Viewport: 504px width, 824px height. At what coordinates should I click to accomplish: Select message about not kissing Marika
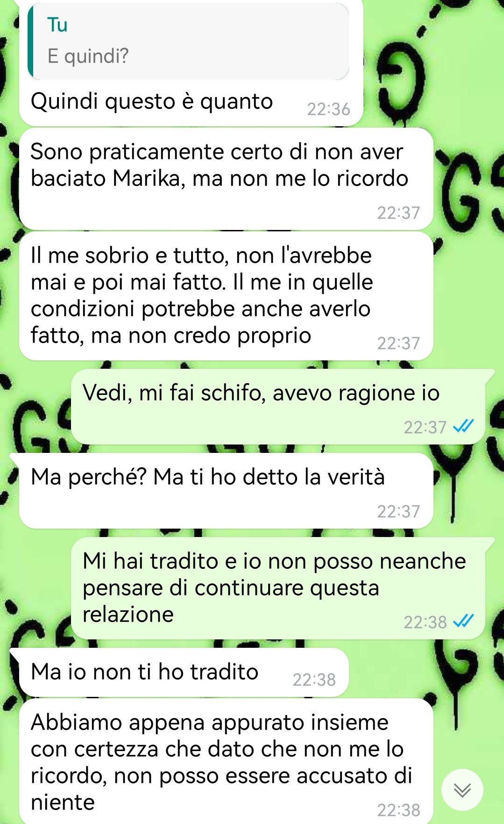point(226,179)
